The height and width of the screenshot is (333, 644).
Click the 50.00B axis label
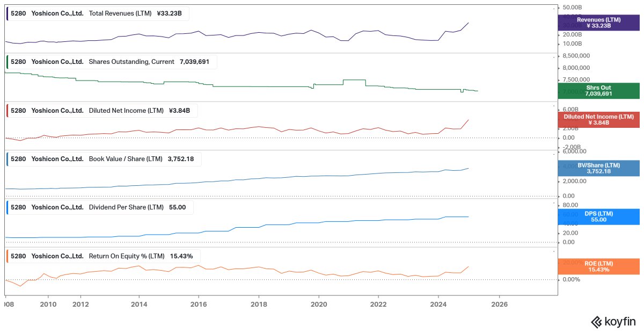point(572,8)
